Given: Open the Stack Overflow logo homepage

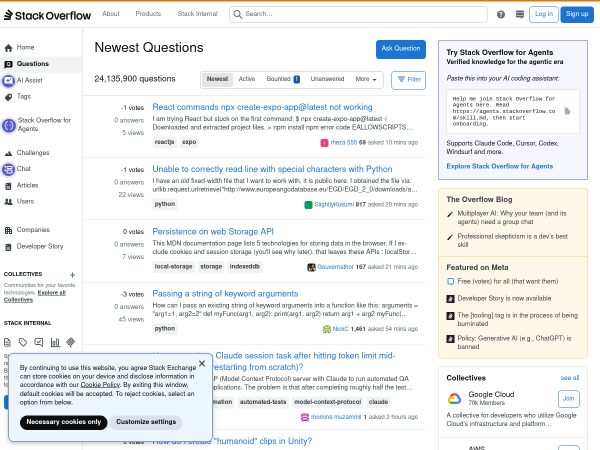Looking at the screenshot, I should click(47, 15).
